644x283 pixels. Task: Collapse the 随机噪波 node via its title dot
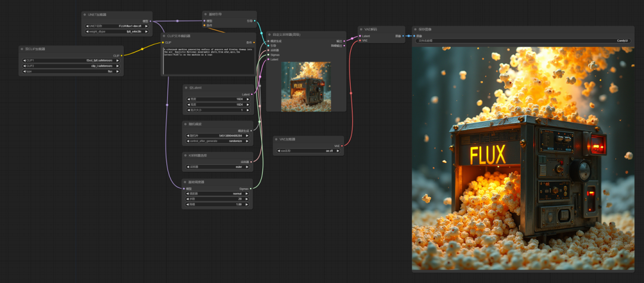tap(185, 124)
